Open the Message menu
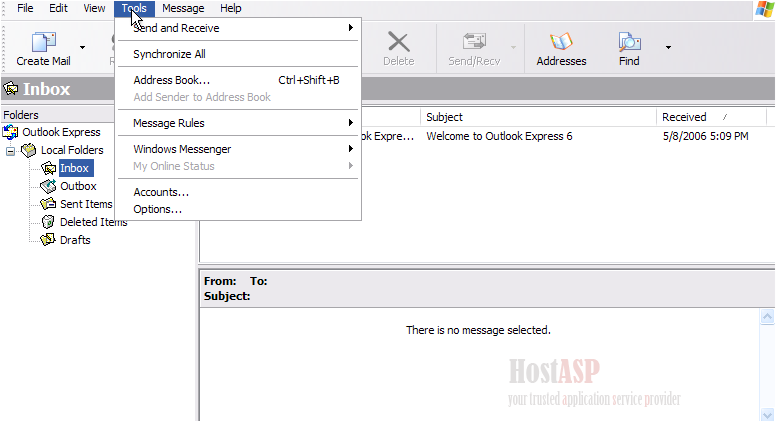Viewport: 776px width, 422px height. coord(183,8)
